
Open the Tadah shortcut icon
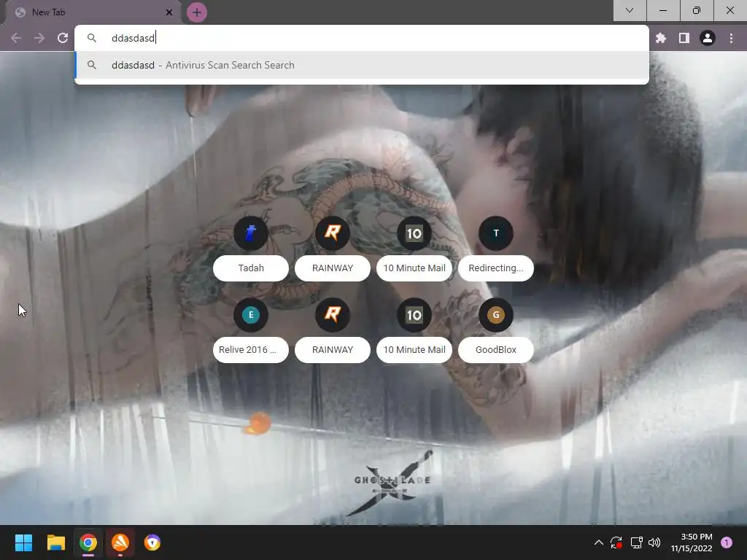click(251, 233)
